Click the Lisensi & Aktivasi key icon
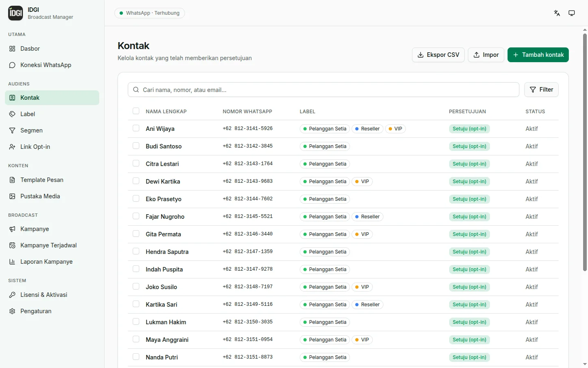Viewport: 588px width, 368px height. coord(12,295)
